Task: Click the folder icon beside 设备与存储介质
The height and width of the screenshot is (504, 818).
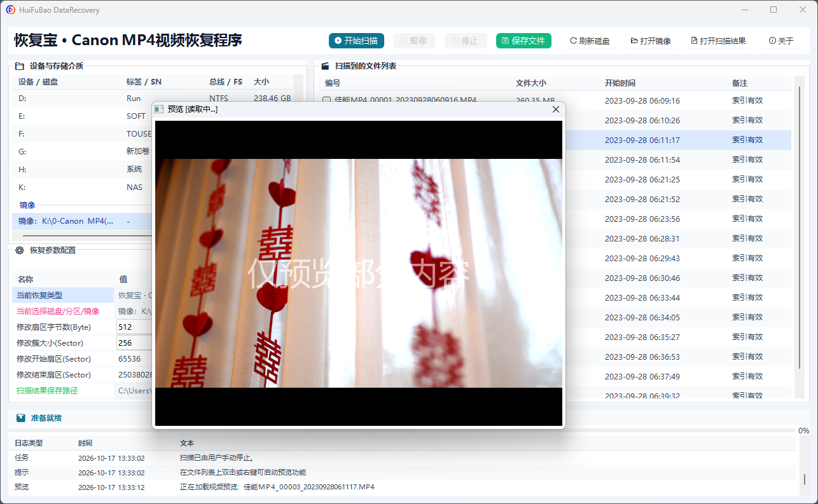Action: pyautogui.click(x=20, y=65)
